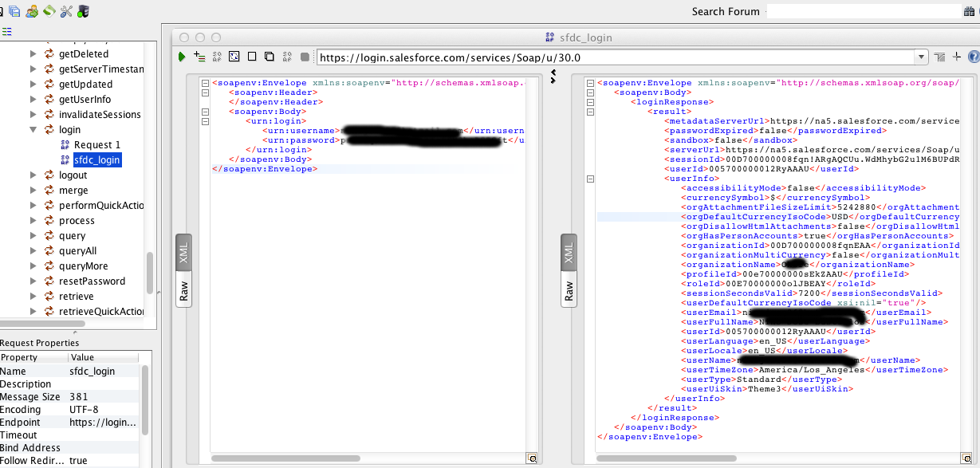Collapse soapenv:Body fold in request XML
The image size is (980, 468).
tap(206, 112)
